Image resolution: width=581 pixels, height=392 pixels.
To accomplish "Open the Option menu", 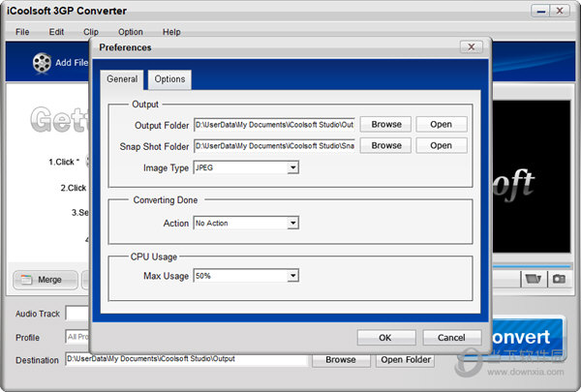I will (131, 32).
